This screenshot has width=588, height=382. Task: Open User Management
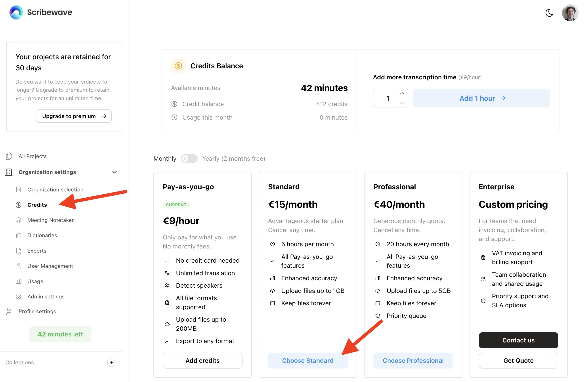50,266
